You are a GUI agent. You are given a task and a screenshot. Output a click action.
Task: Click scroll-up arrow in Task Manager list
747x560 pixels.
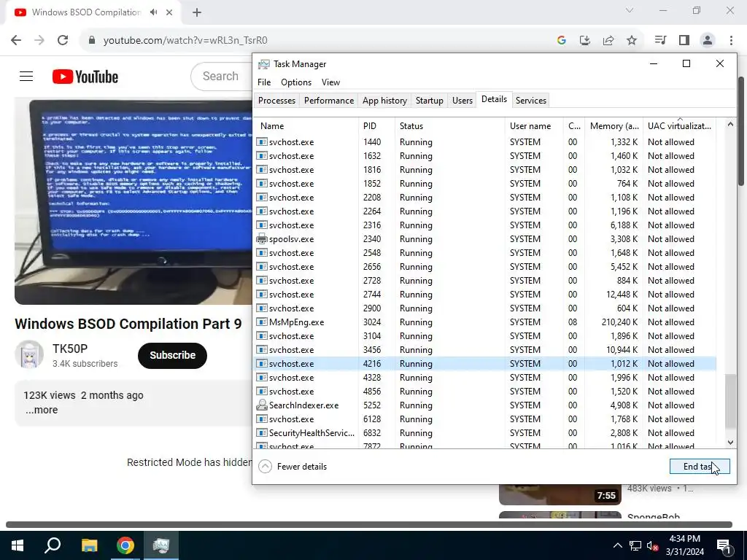(x=730, y=124)
